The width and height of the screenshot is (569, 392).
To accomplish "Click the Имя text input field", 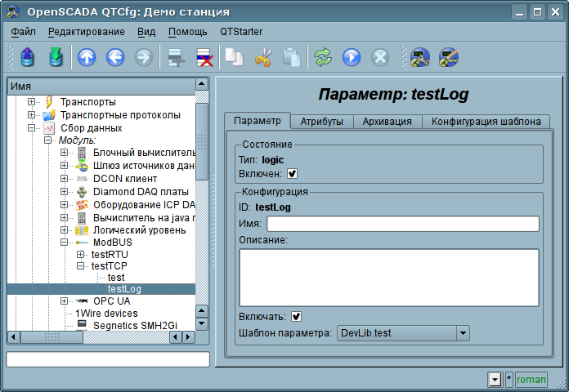I will (402, 224).
